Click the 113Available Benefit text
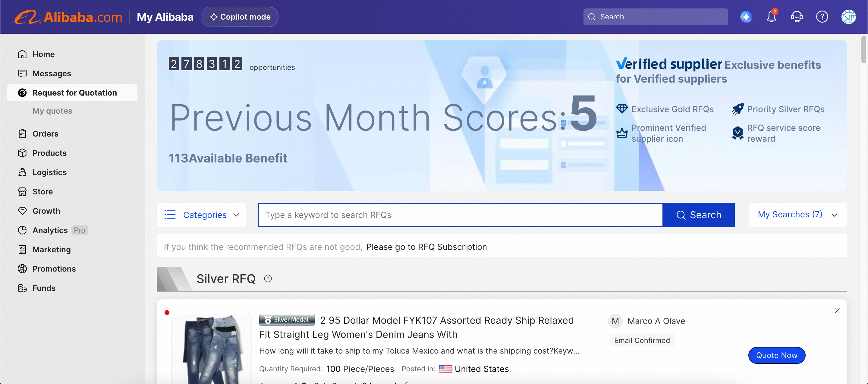 click(228, 158)
